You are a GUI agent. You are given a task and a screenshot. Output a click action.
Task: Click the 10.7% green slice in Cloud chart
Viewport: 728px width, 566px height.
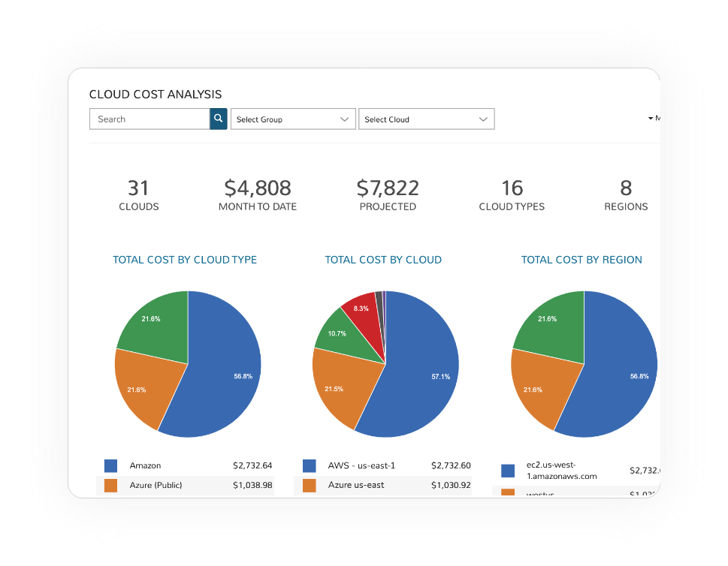point(338,334)
